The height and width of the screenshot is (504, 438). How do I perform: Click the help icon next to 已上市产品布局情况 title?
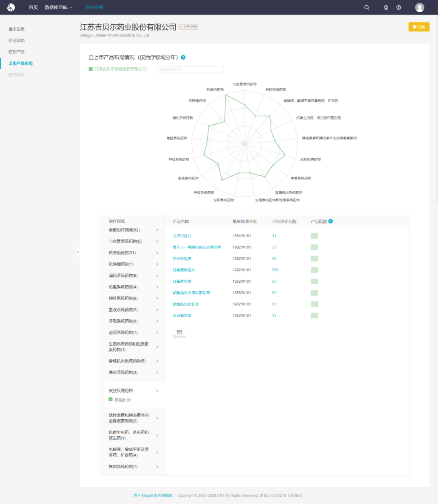[x=183, y=58]
